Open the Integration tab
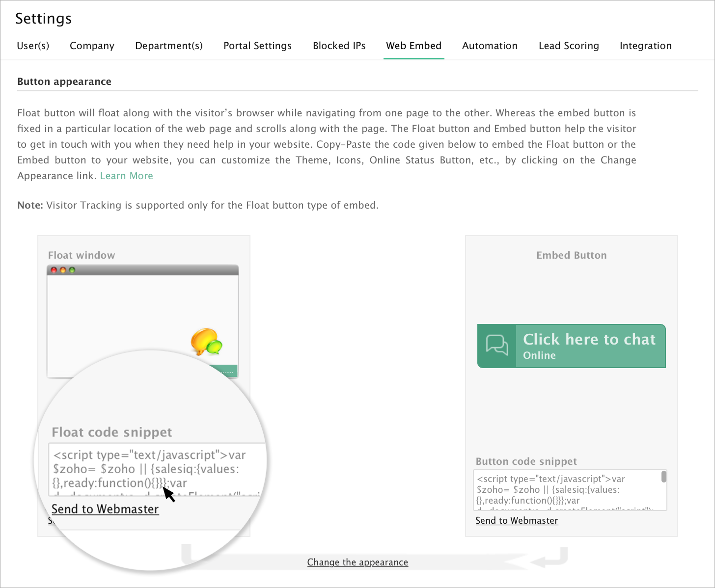This screenshot has width=715, height=588. click(x=645, y=46)
